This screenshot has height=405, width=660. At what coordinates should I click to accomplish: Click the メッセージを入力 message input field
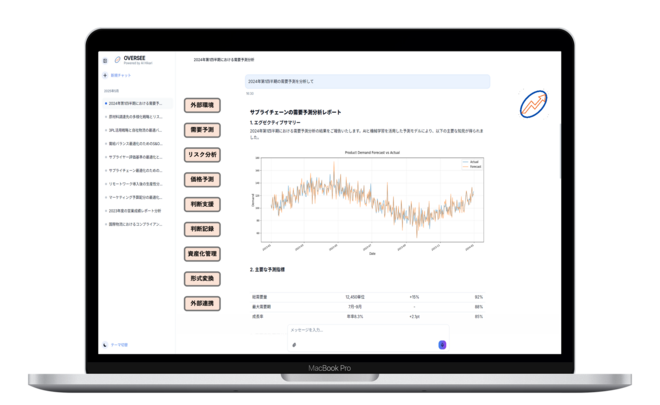coord(360,329)
